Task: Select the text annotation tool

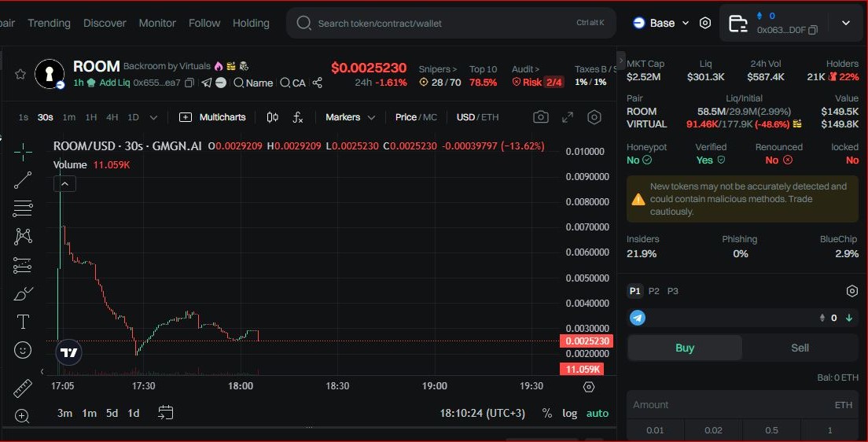Action: (x=23, y=322)
